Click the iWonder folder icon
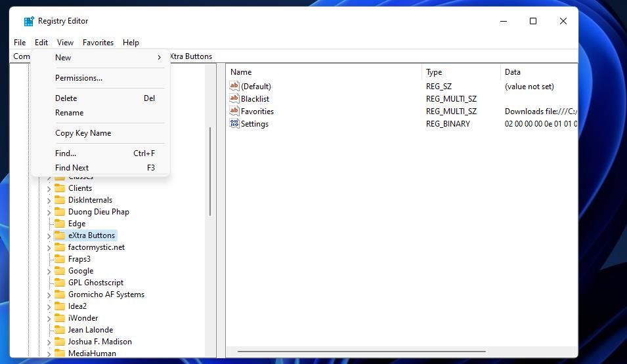This screenshot has width=627, height=364. point(60,318)
